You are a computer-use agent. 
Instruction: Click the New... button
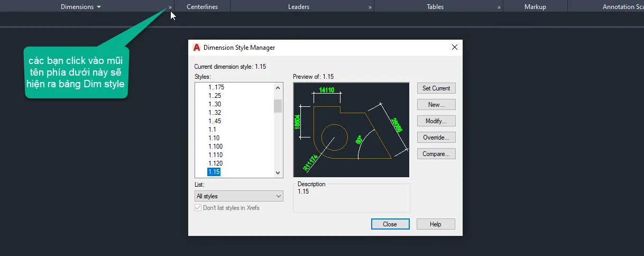pos(436,105)
